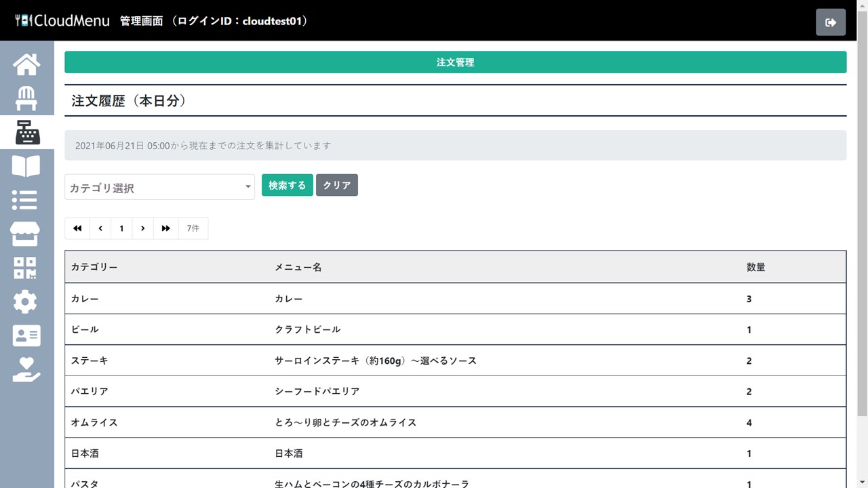Select the cash register order icon
This screenshot has width=868, height=488.
(27, 132)
